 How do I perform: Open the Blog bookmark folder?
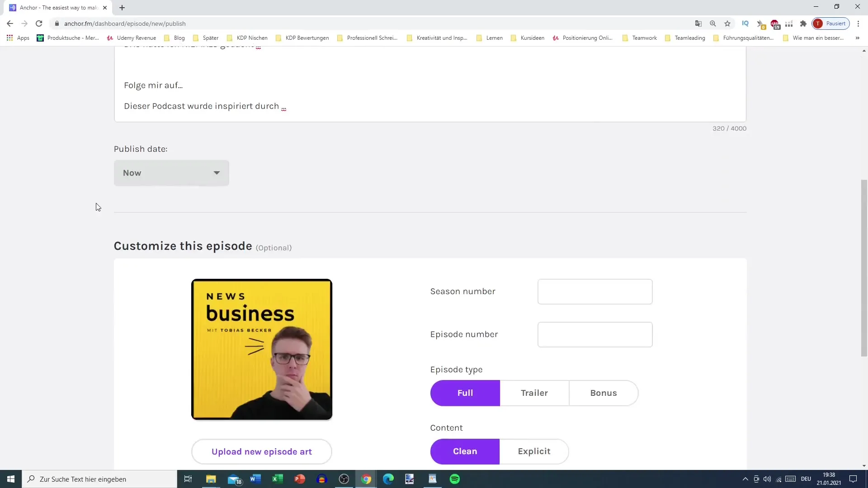(175, 38)
